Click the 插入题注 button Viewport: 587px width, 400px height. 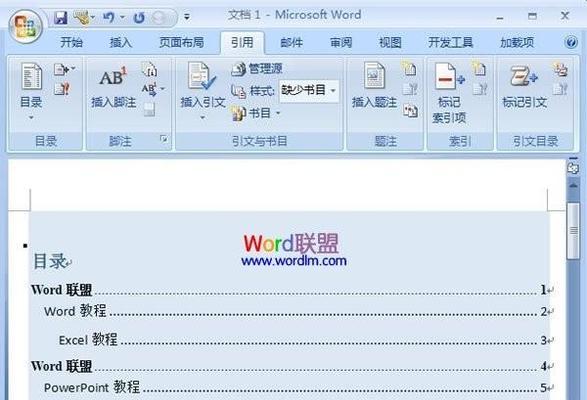tap(374, 87)
